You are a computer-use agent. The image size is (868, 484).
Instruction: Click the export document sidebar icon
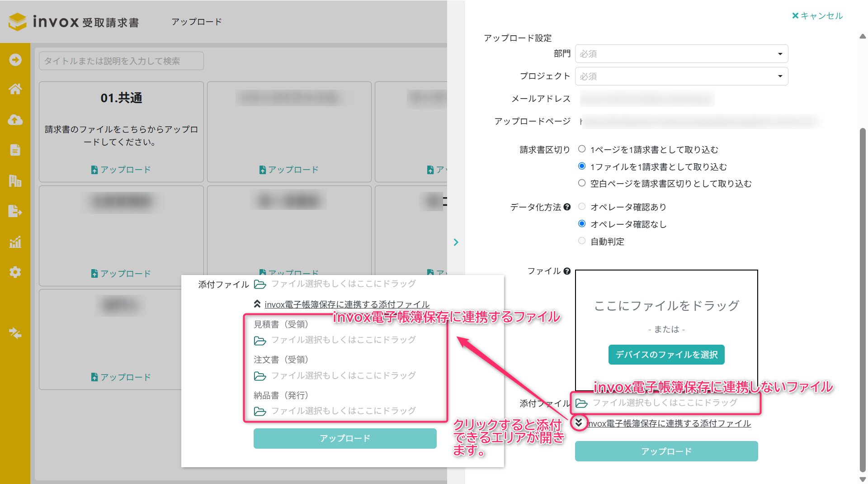15,211
